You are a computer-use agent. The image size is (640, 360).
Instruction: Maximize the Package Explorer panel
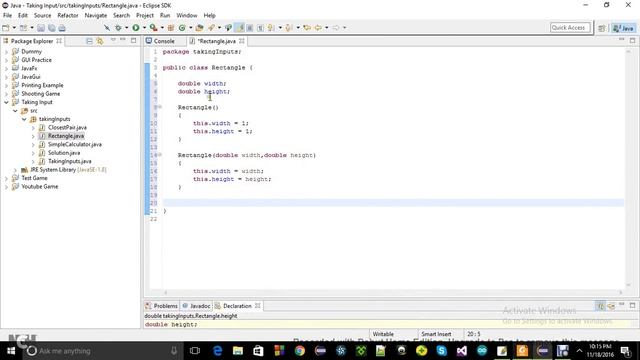click(133, 40)
